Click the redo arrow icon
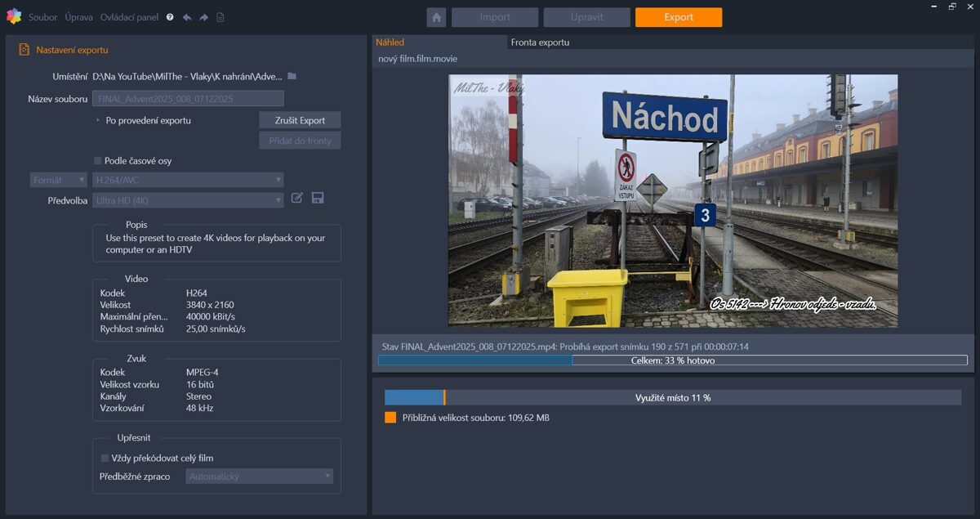 203,17
